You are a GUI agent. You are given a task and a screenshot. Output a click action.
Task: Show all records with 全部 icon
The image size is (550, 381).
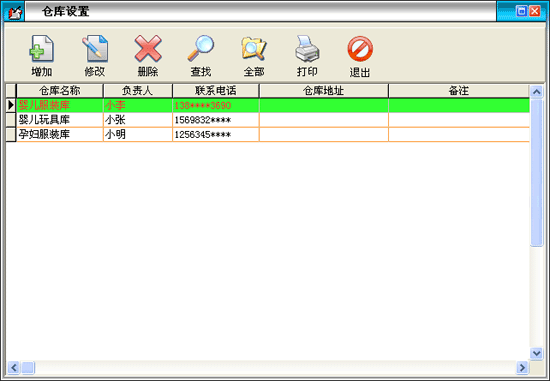click(x=254, y=49)
